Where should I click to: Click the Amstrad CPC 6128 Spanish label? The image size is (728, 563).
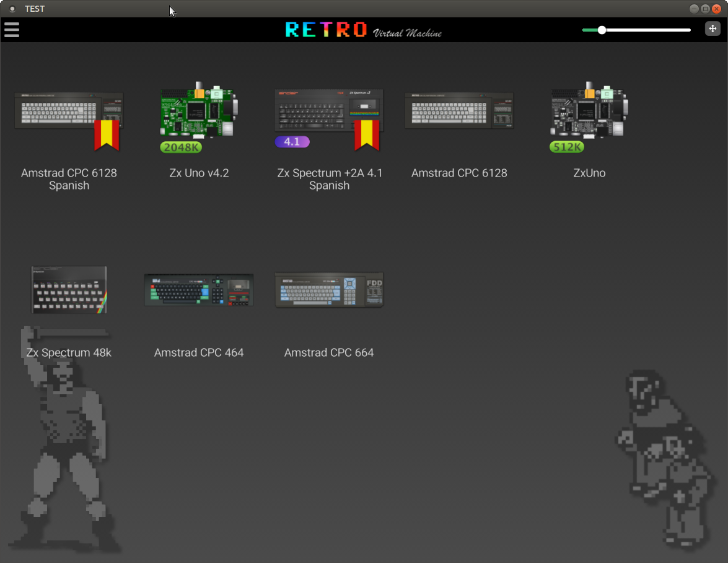[69, 179]
